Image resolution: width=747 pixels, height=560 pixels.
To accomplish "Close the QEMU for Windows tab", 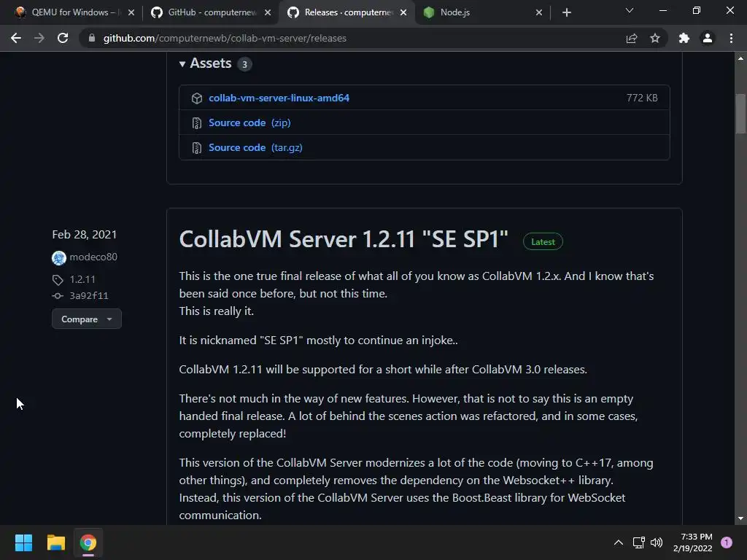I will point(131,12).
